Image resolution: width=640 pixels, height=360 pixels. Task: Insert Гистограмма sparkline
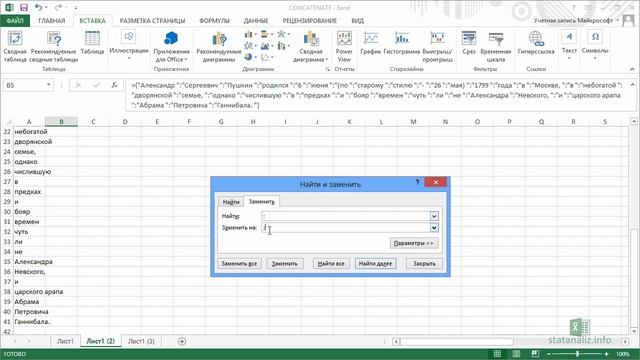point(402,43)
